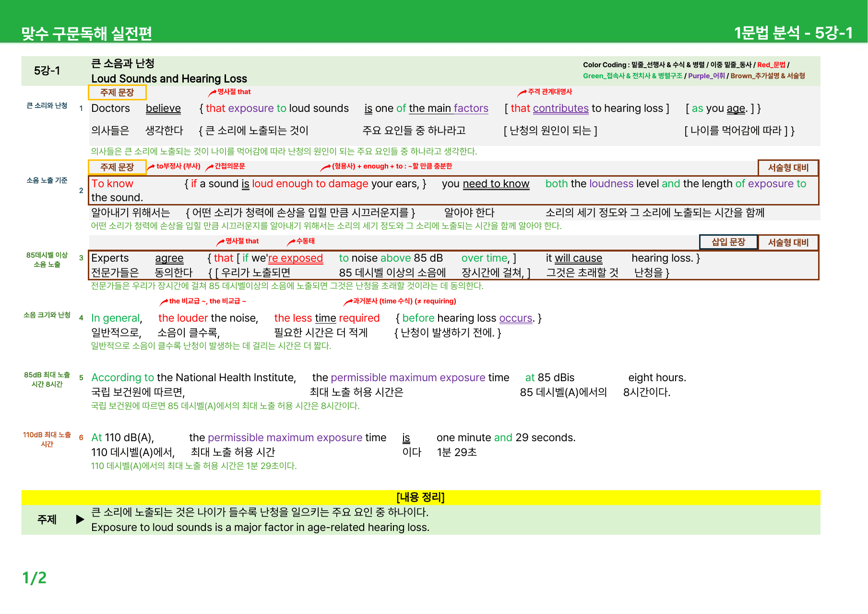Click the side label '소음 크기와 난청'

pyautogui.click(x=47, y=315)
